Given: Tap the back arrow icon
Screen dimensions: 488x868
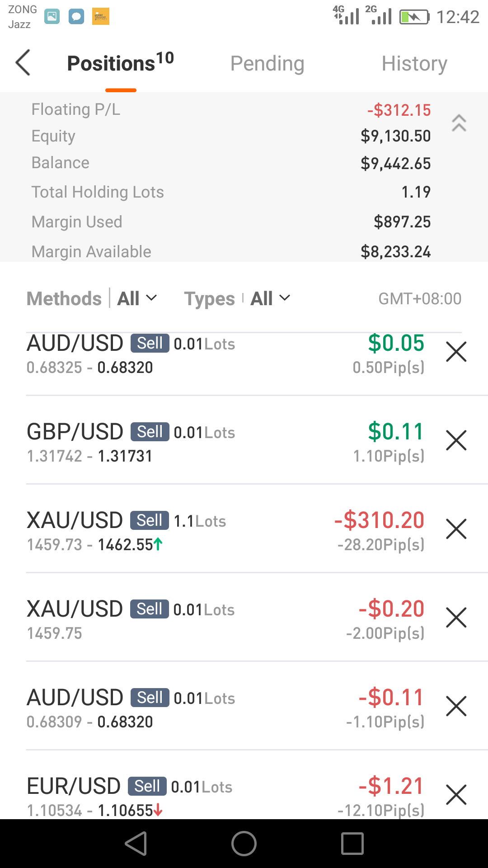Looking at the screenshot, I should pyautogui.click(x=23, y=62).
